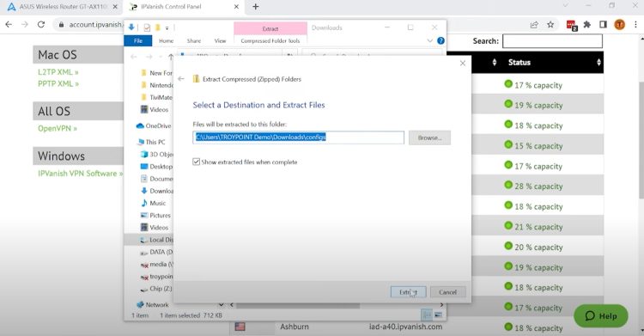Collapse the File Explorer ribbon chevron
Viewport: 644px width, 336px height.
pos(429,40)
